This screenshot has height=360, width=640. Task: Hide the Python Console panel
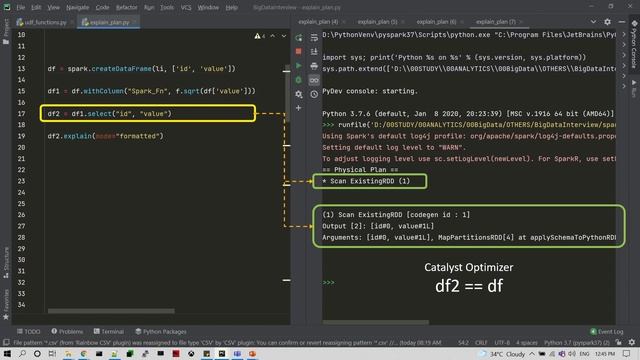(622, 22)
